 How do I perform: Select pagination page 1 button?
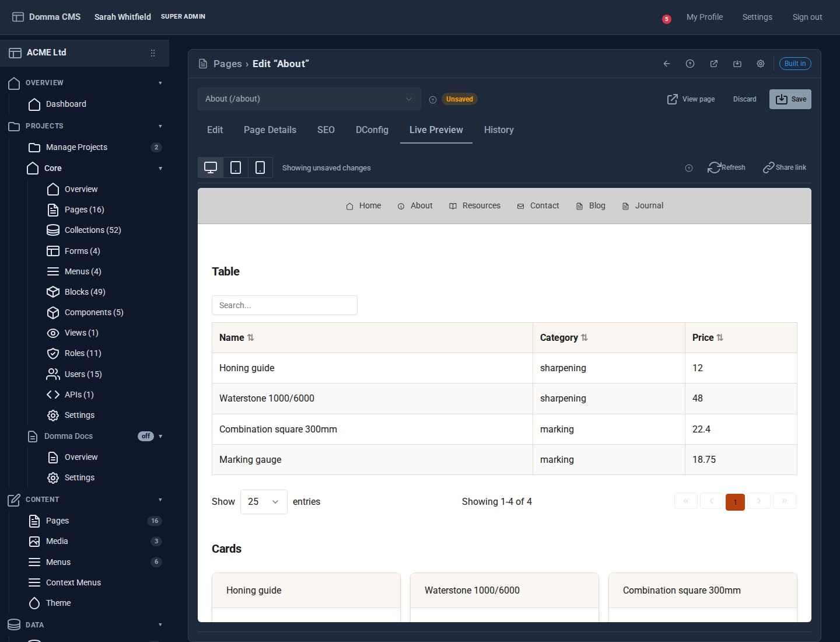[x=735, y=502]
